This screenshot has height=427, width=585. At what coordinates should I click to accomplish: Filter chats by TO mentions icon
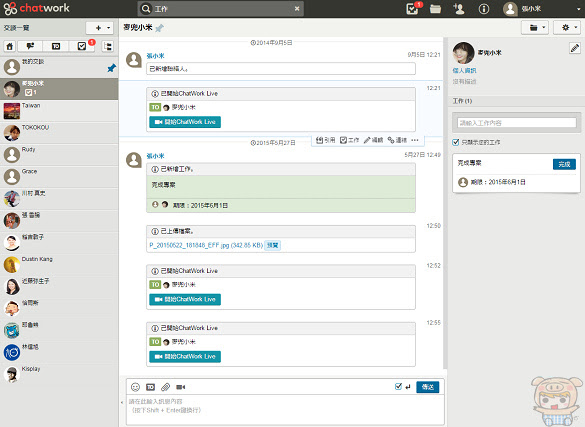(x=56, y=46)
